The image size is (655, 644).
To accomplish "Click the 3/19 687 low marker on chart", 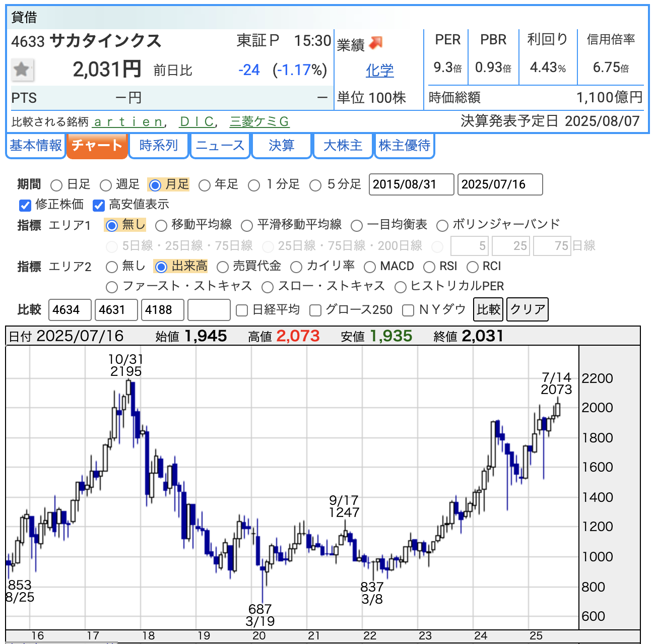I will click(260, 615).
